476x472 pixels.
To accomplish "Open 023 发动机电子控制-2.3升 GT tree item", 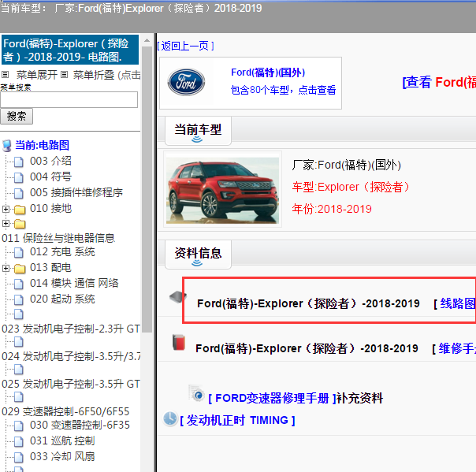I will [x=71, y=329].
